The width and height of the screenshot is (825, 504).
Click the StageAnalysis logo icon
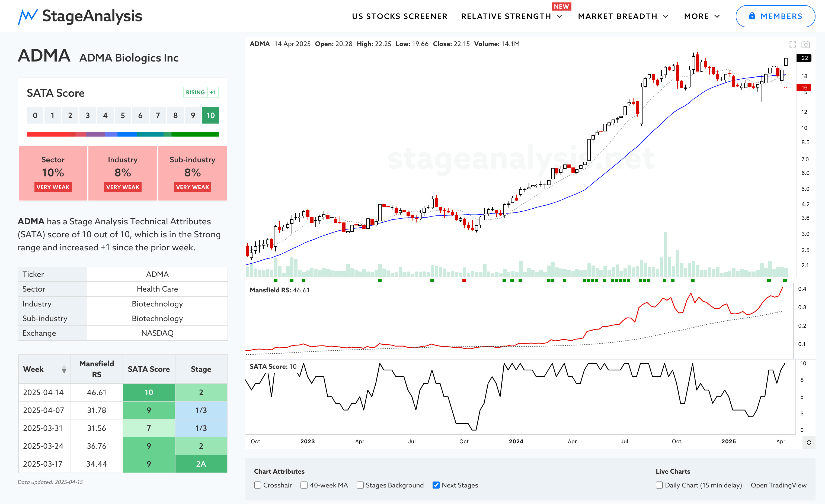click(28, 16)
